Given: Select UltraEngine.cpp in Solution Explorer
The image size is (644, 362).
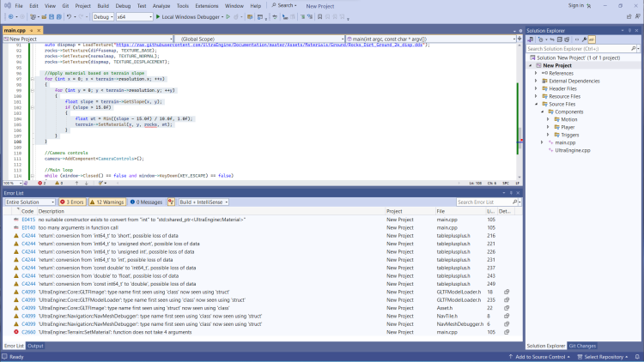Looking at the screenshot, I should coord(573,150).
